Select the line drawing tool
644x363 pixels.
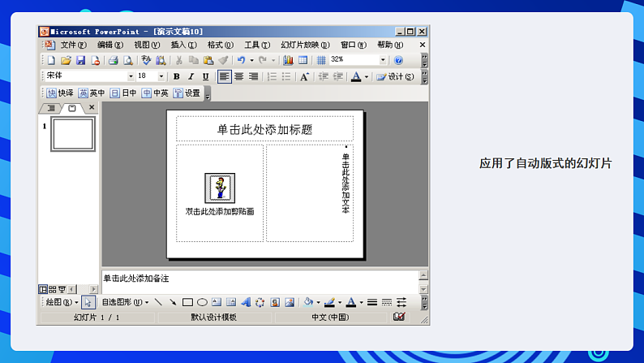coord(158,303)
